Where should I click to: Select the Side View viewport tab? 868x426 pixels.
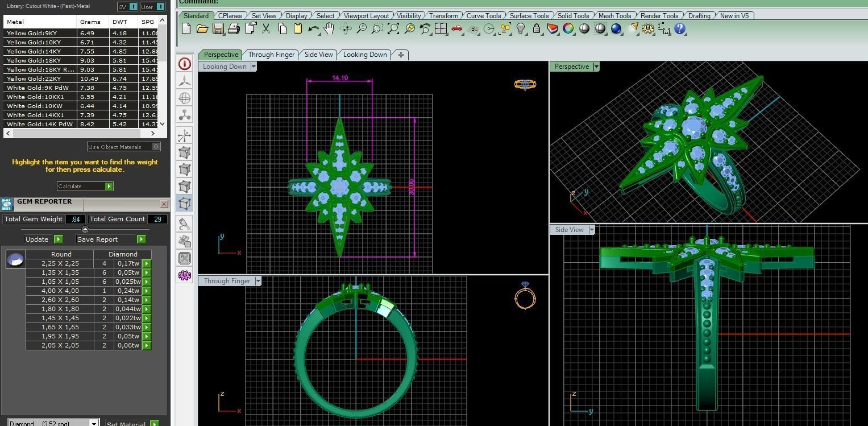point(318,55)
